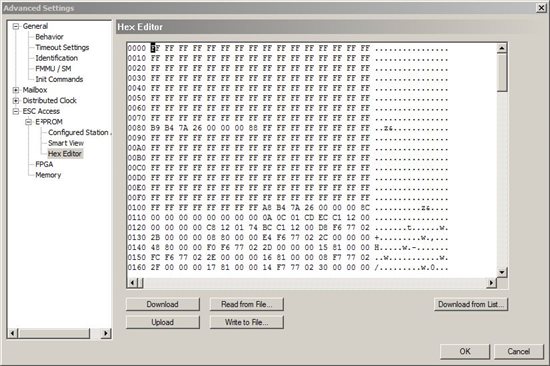Open Download from List dialog
Screen dimensions: 550x366
click(471, 304)
